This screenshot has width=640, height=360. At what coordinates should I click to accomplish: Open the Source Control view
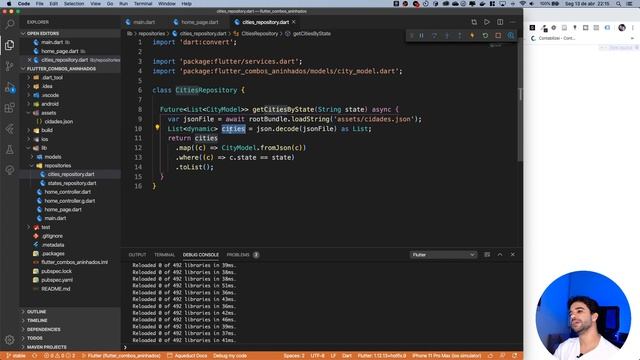[x=9, y=66]
